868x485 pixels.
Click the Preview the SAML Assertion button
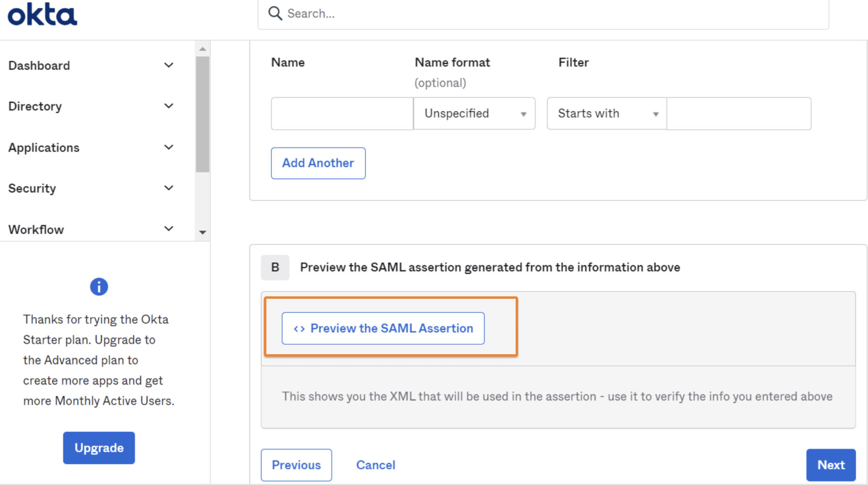[x=382, y=328]
